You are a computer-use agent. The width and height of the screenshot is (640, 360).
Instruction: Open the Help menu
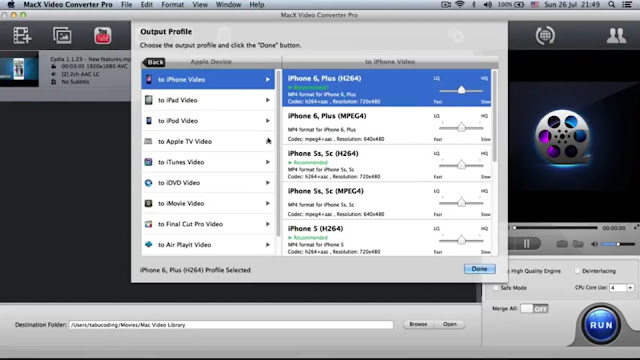(257, 4)
